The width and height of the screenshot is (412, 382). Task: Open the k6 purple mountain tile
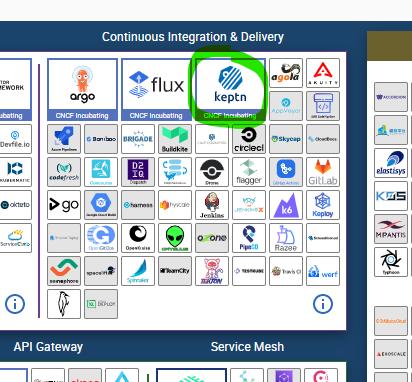click(x=286, y=205)
